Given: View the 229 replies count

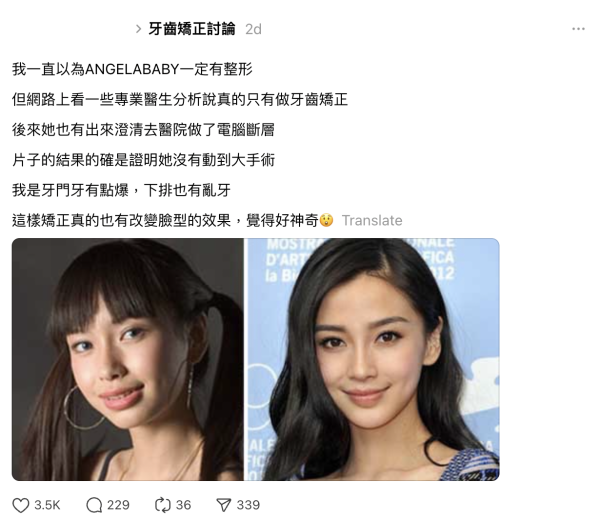Looking at the screenshot, I should [118, 505].
